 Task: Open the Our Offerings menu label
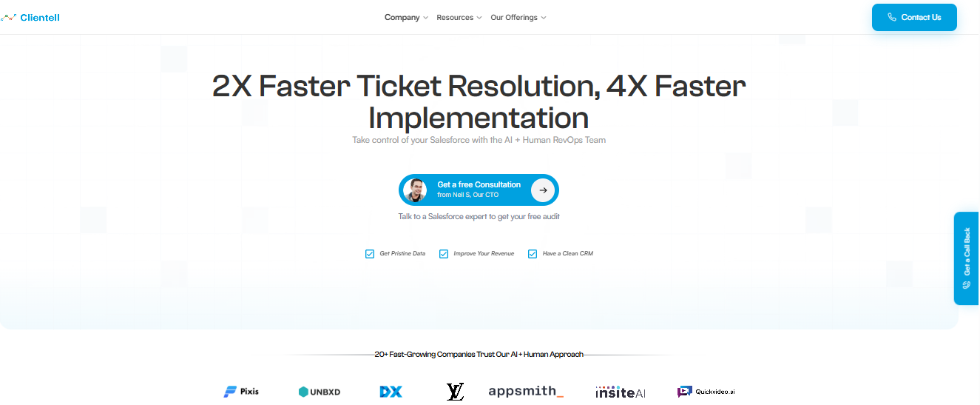tap(513, 18)
